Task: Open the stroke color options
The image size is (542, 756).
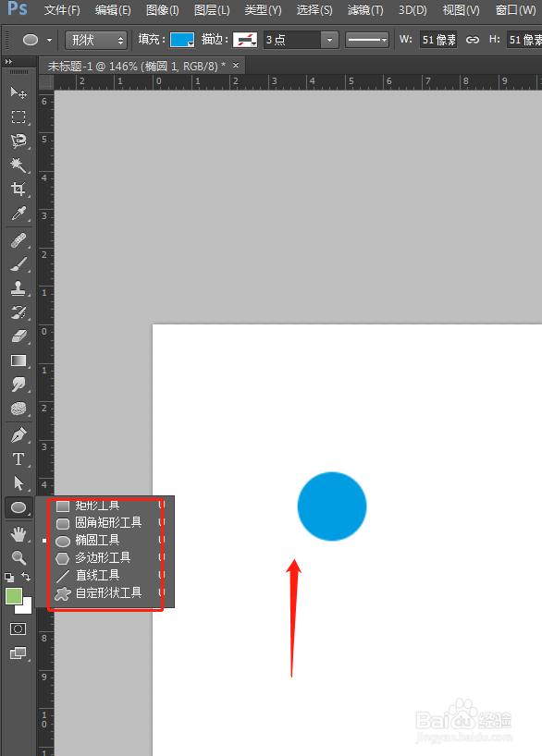Action: (x=245, y=40)
